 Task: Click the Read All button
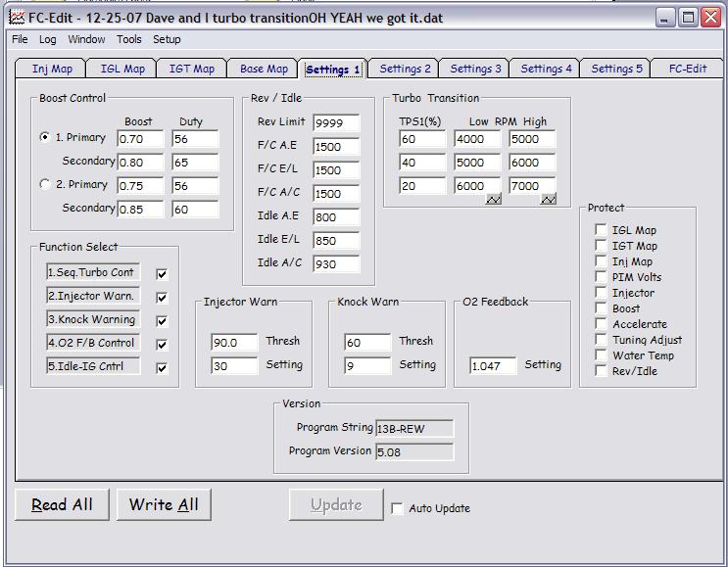pyautogui.click(x=62, y=505)
